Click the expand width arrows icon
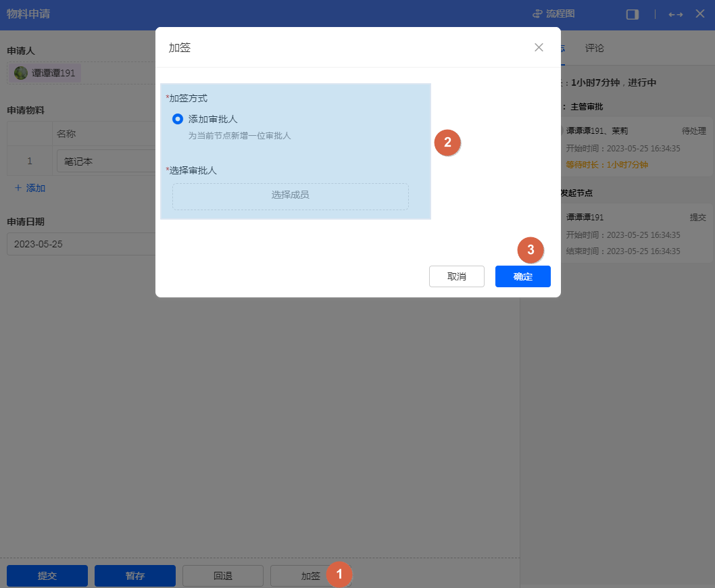The image size is (715, 588). [675, 14]
